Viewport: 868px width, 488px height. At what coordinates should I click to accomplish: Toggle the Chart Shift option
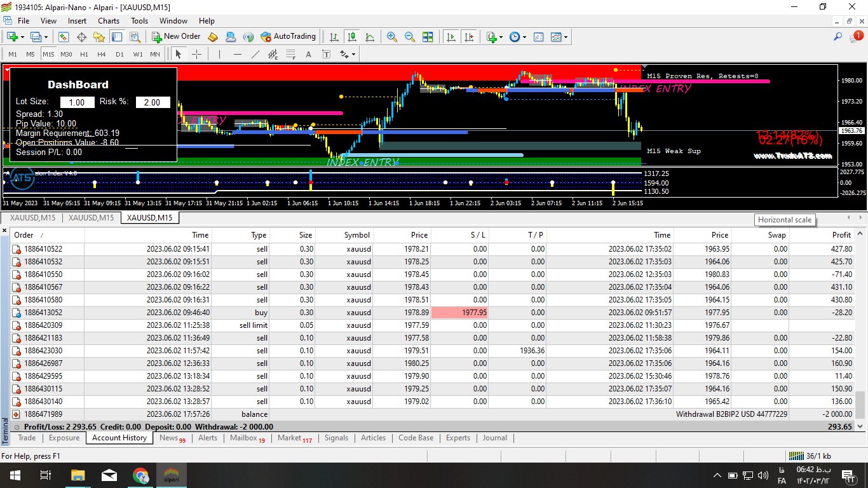coord(469,37)
